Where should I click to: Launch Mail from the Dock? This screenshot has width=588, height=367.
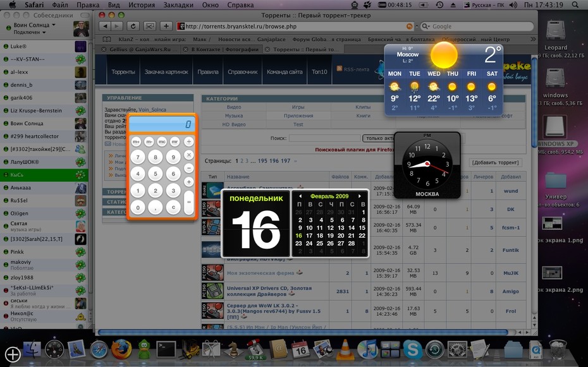click(x=77, y=350)
